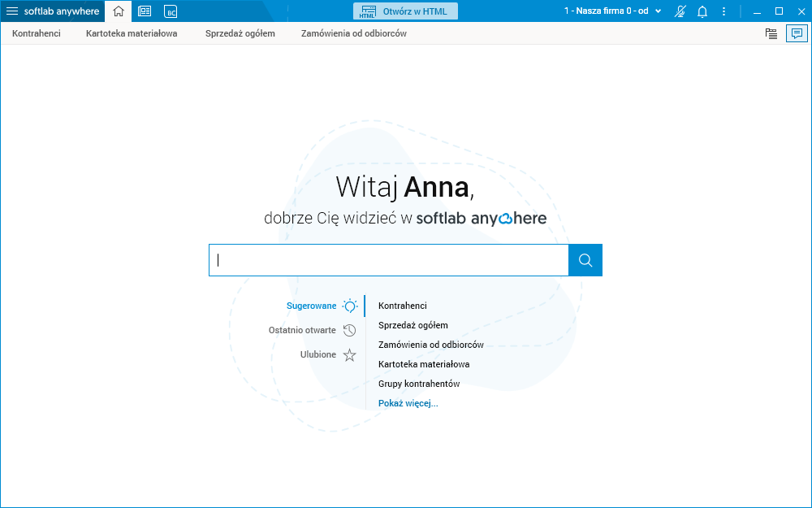Image resolution: width=812 pixels, height=508 pixels.
Task: Click Otwórz w HTML button
Action: 405,11
